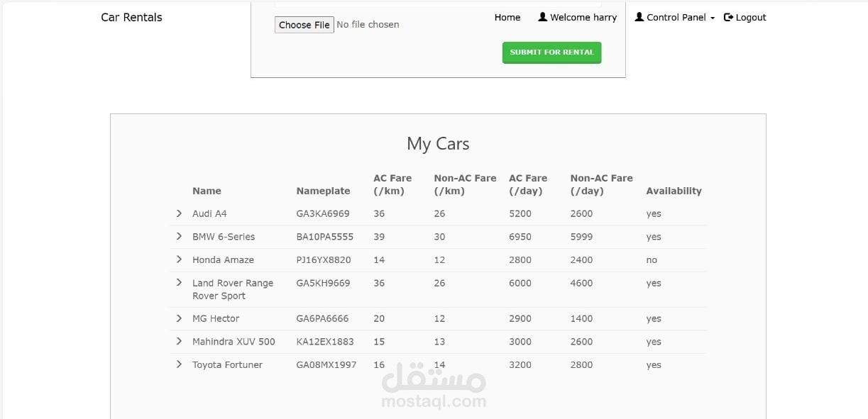This screenshot has width=868, height=419.
Task: Click the person icon next to Control Panel
Action: click(x=639, y=17)
